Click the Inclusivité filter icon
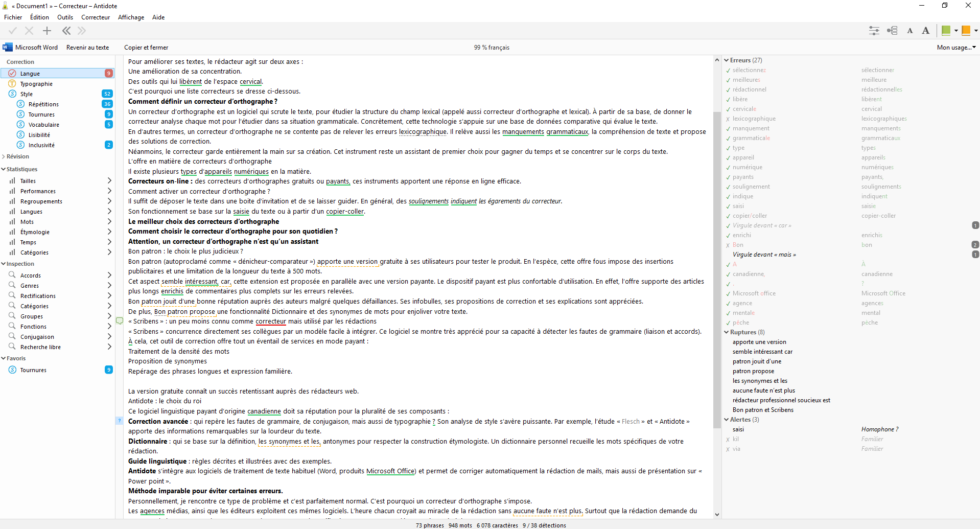The height and width of the screenshot is (529, 980). click(20, 145)
